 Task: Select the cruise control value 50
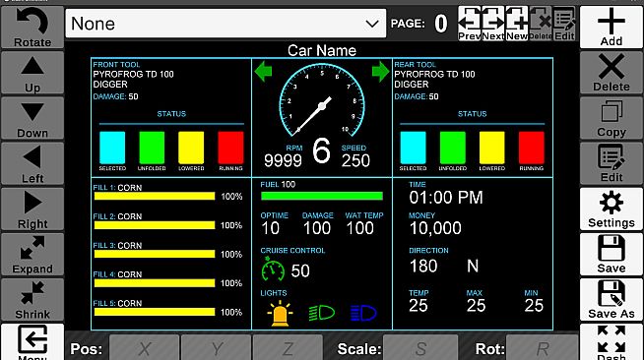pyautogui.click(x=300, y=271)
